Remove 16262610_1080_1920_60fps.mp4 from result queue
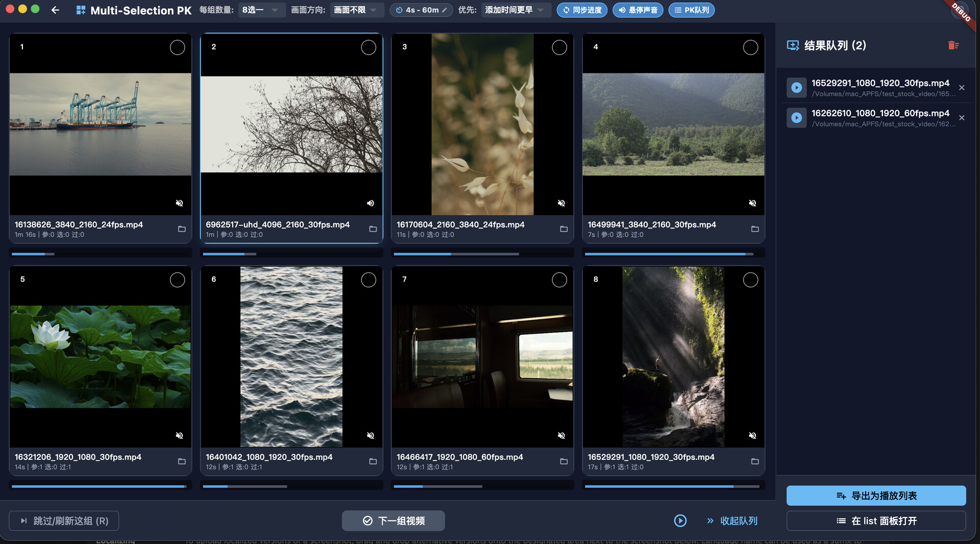The width and height of the screenshot is (980, 544). click(x=962, y=118)
